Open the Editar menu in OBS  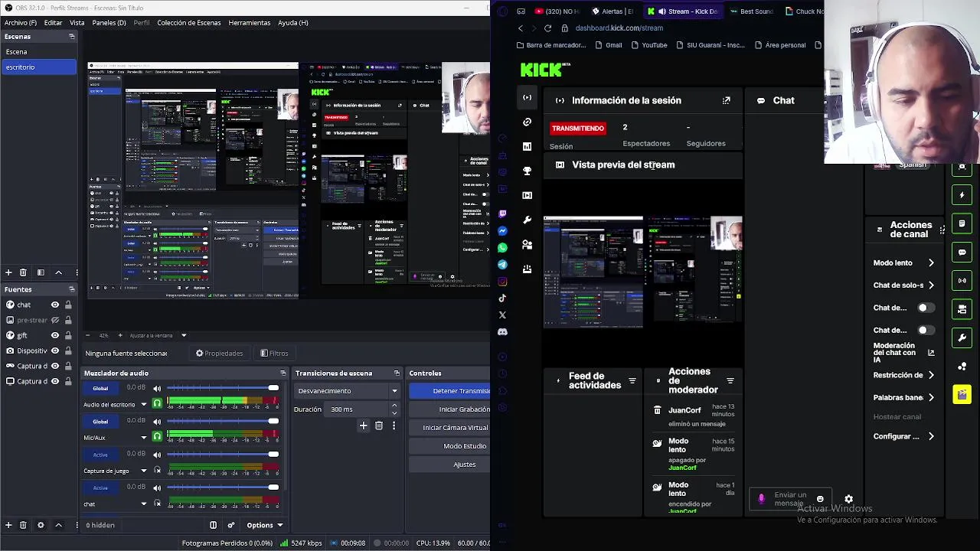[x=53, y=23]
